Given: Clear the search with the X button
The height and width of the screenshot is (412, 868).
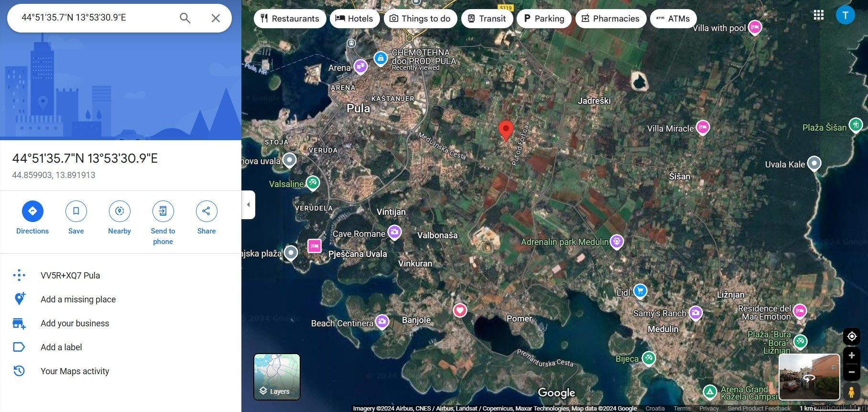Looking at the screenshot, I should point(216,18).
